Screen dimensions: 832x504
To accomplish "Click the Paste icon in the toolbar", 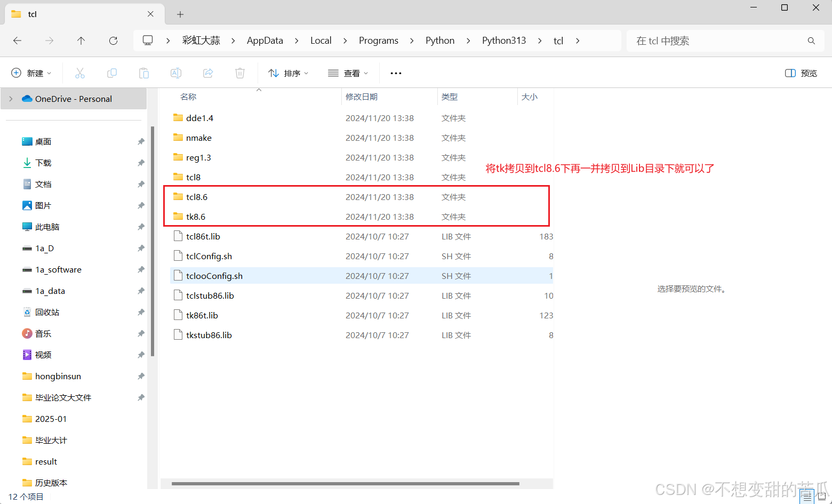I will click(144, 73).
